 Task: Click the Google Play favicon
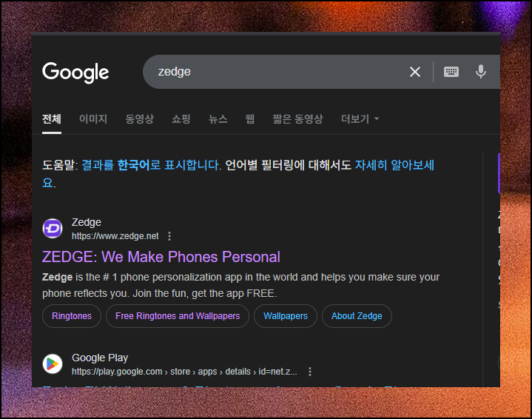(53, 364)
